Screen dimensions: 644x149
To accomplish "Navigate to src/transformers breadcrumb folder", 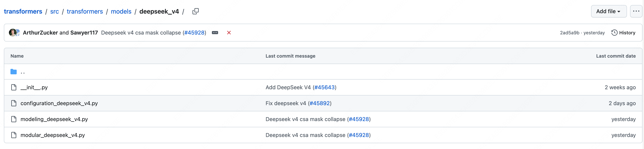I will pos(85,11).
